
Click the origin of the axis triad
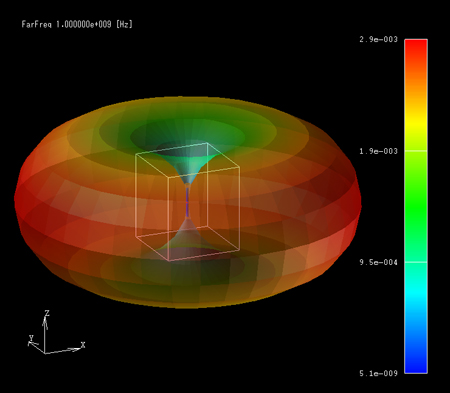[45, 353]
